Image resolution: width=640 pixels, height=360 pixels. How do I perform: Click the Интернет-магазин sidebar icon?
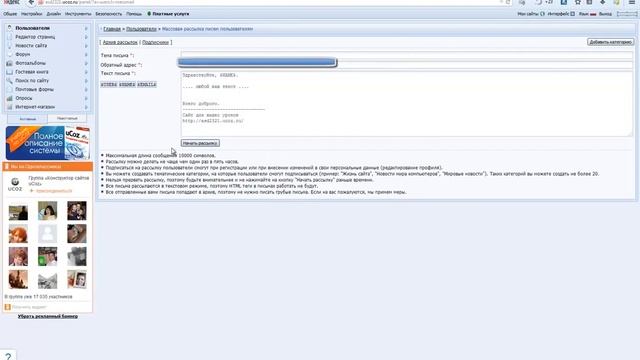pos(9,107)
